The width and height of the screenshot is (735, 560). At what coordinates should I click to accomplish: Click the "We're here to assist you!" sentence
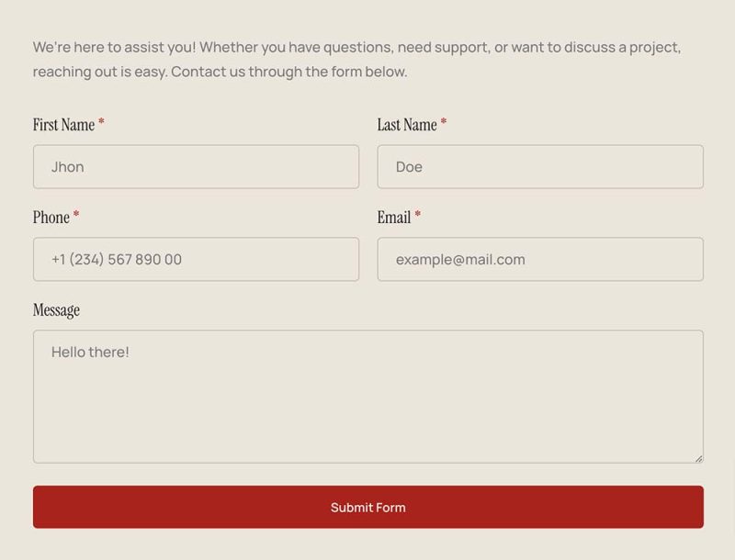pos(114,48)
